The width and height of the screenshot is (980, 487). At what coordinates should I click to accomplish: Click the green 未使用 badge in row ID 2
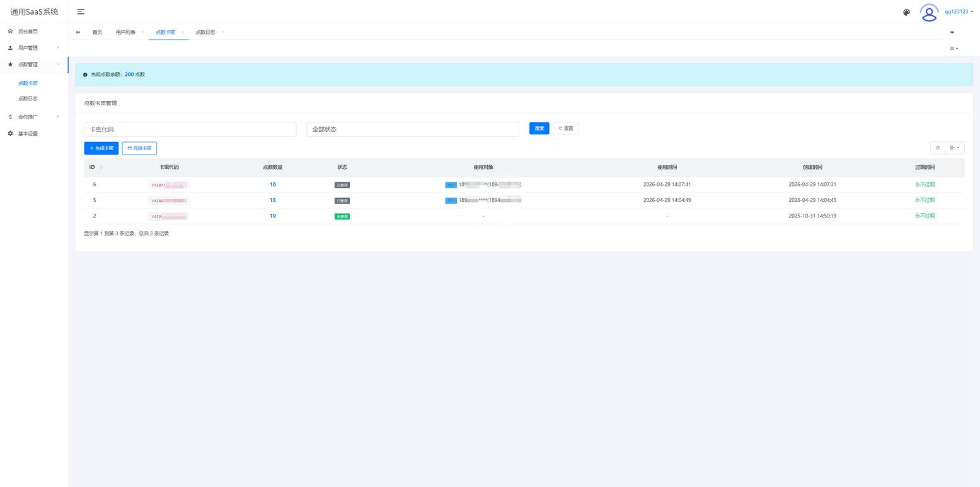[x=342, y=216]
